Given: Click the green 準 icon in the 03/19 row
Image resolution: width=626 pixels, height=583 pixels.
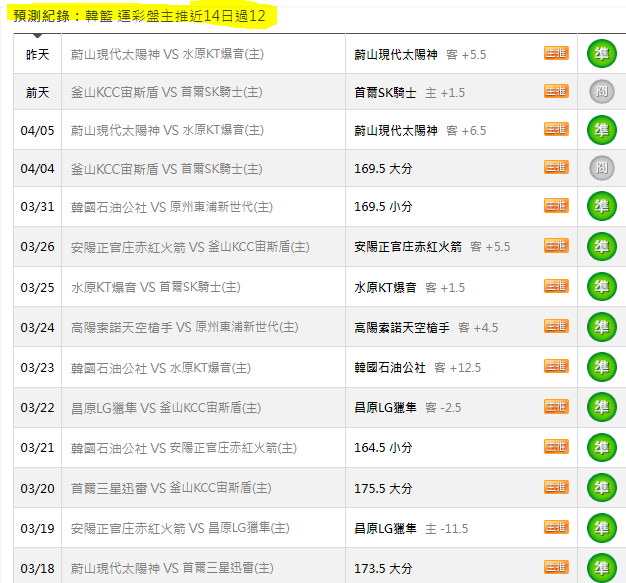Looking at the screenshot, I should click(602, 528).
